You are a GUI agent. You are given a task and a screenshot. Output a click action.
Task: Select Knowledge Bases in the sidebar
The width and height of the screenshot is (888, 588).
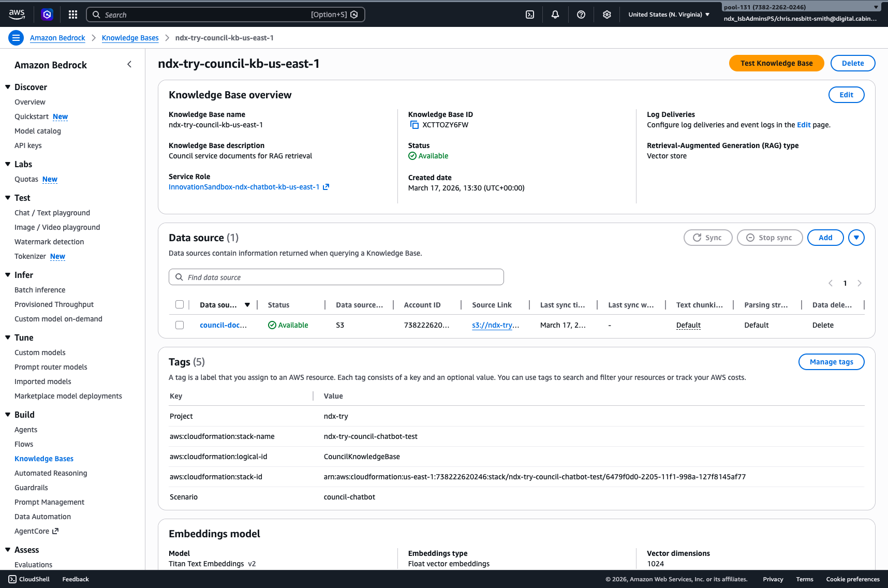tap(44, 459)
